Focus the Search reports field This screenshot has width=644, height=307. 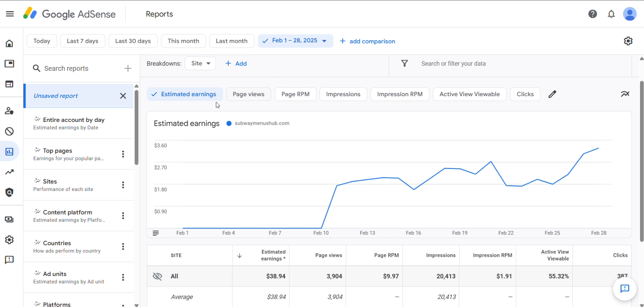[x=79, y=68]
